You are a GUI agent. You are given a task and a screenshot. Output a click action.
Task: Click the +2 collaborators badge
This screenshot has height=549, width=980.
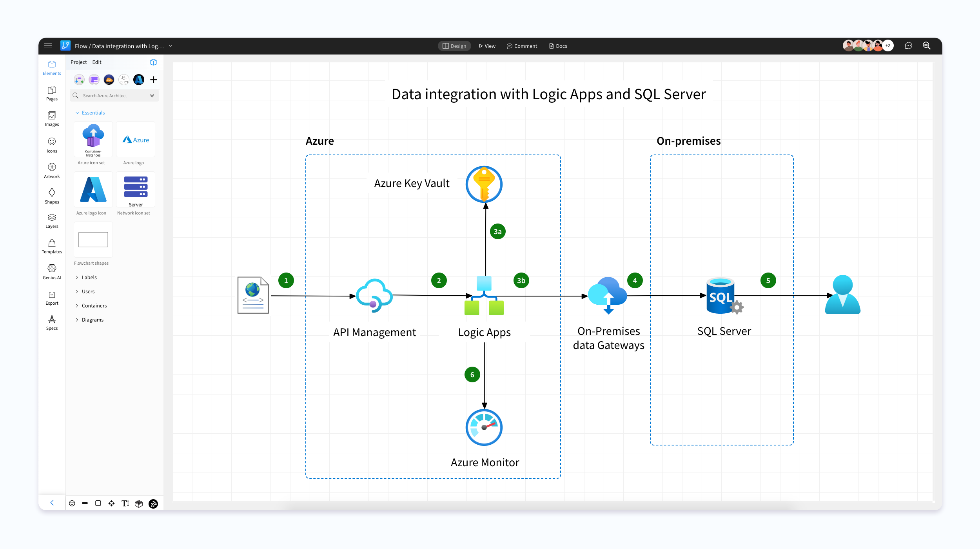click(888, 45)
